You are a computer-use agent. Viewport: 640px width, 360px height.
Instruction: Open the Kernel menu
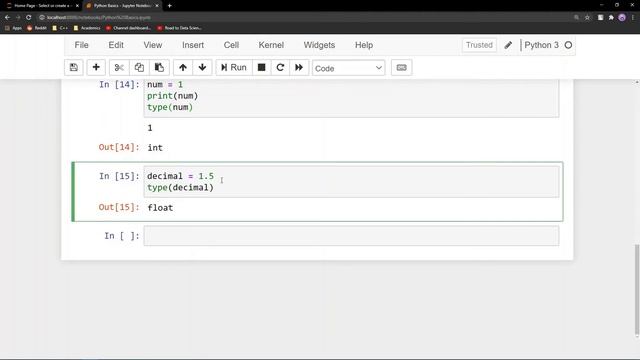click(x=271, y=45)
